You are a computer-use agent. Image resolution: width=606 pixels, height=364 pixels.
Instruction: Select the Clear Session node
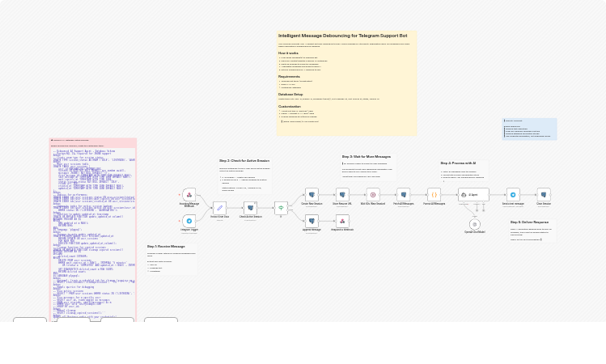(544, 194)
